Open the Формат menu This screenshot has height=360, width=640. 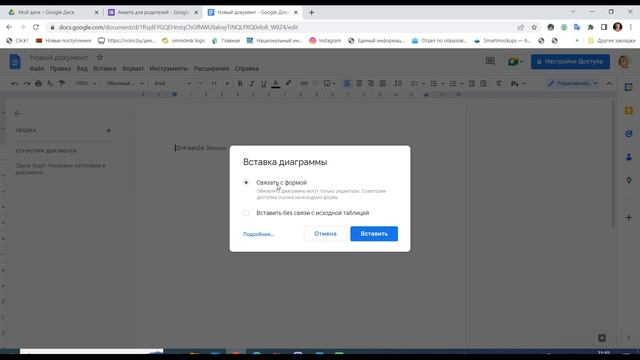pyautogui.click(x=133, y=69)
